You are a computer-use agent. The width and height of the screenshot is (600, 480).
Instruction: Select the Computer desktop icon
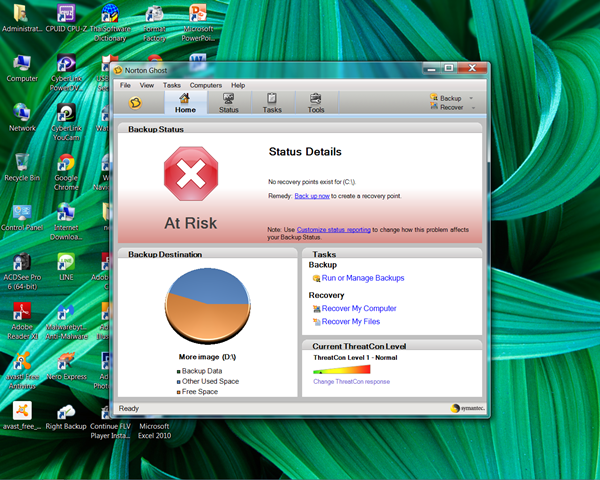click(22, 68)
